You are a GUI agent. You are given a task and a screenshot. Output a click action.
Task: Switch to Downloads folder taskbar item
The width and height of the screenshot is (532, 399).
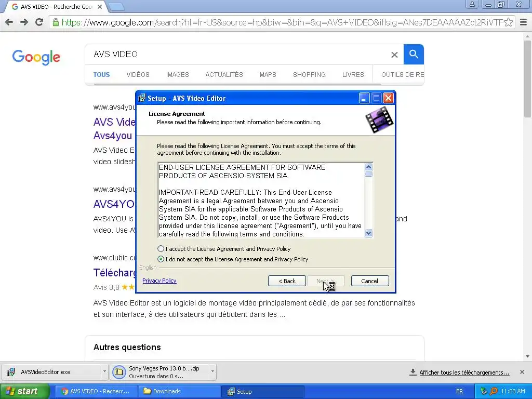tap(179, 391)
